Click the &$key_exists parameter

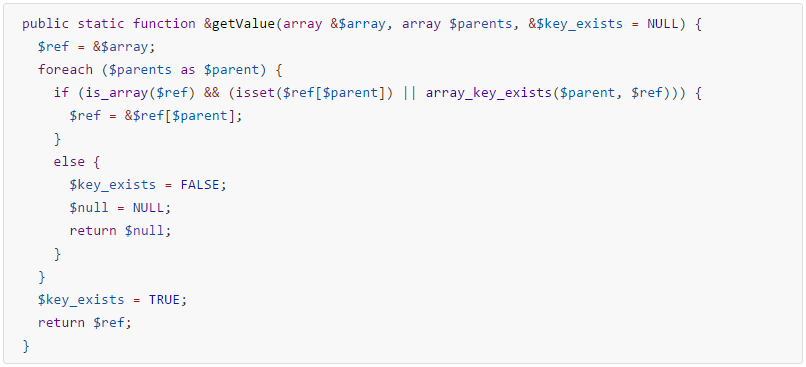coord(575,24)
